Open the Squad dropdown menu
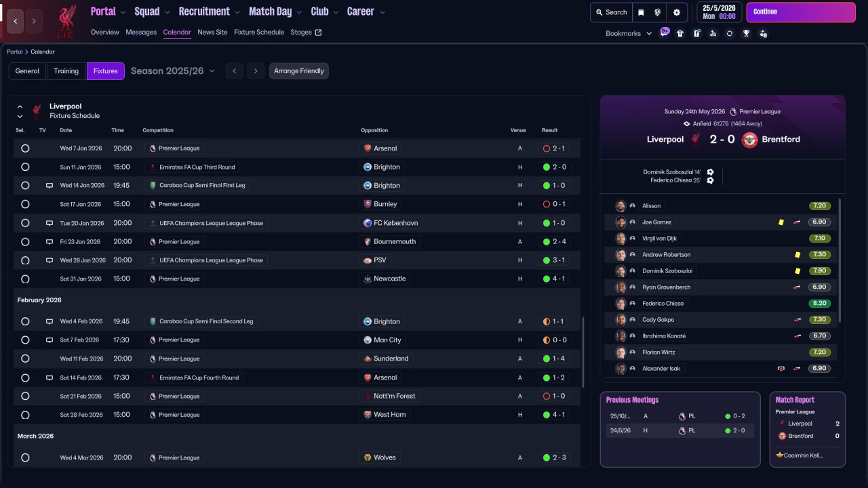 click(x=151, y=12)
